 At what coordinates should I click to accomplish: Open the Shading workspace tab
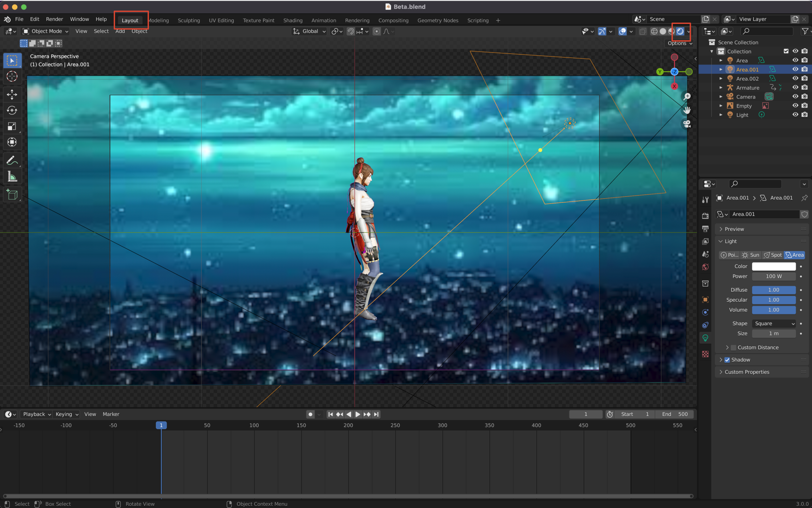292,20
